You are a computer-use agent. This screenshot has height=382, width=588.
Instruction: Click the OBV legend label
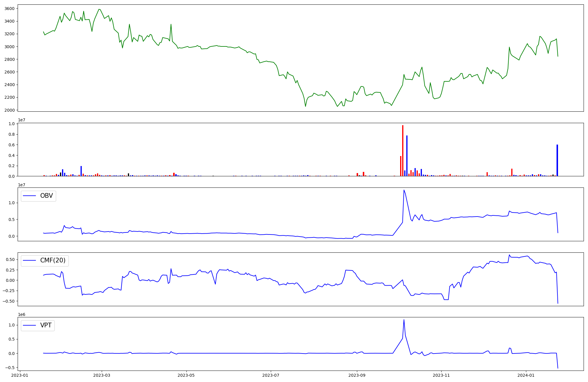(x=46, y=196)
